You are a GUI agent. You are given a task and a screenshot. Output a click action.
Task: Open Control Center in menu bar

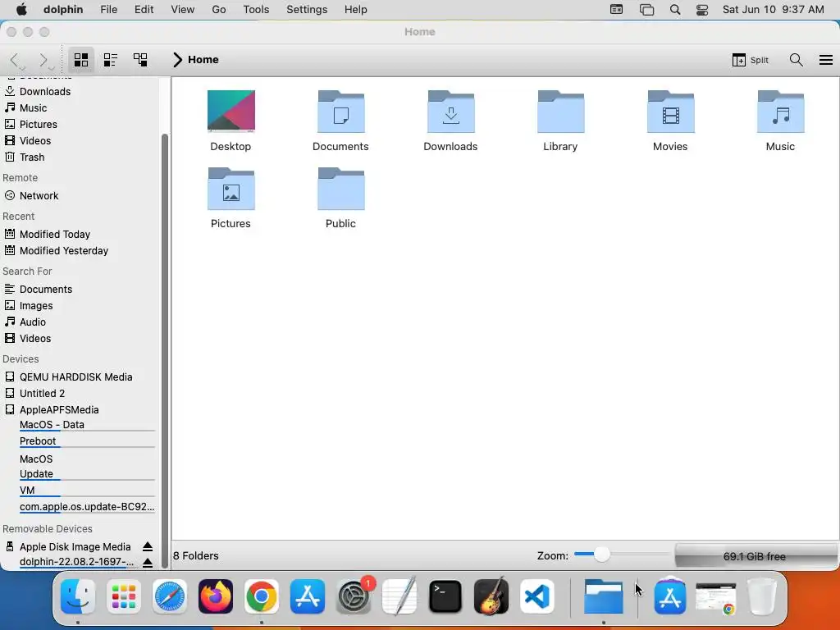coord(702,10)
